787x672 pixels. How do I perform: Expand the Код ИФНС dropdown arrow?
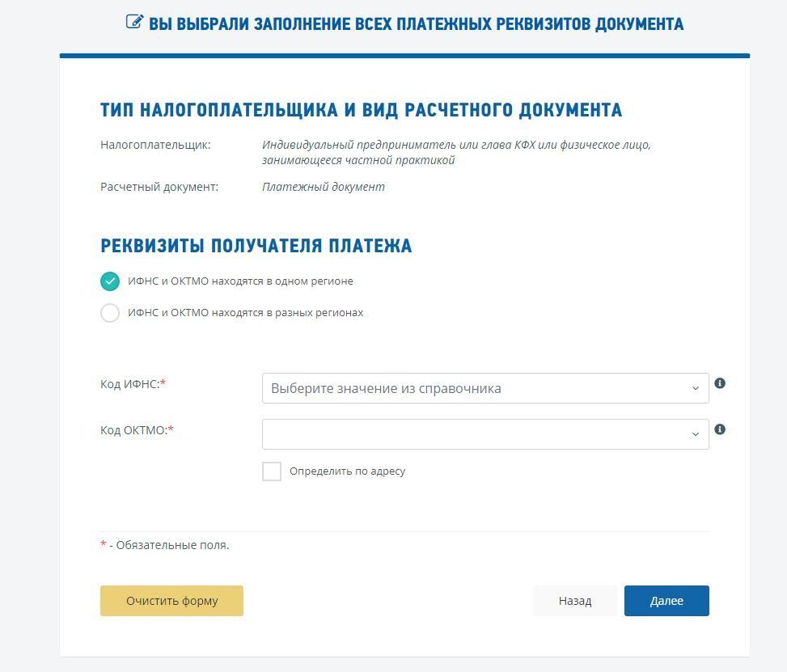coord(695,388)
